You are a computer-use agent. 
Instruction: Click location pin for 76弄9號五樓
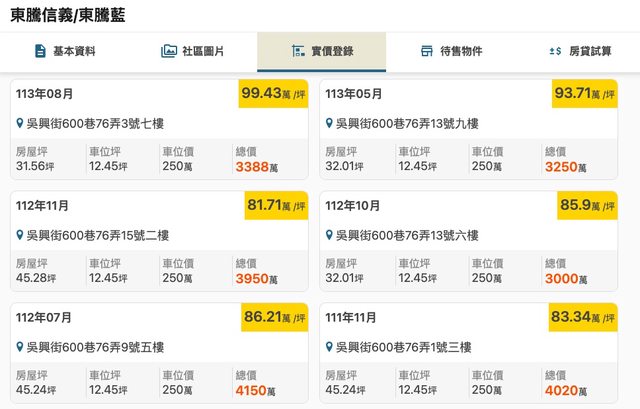click(x=20, y=348)
